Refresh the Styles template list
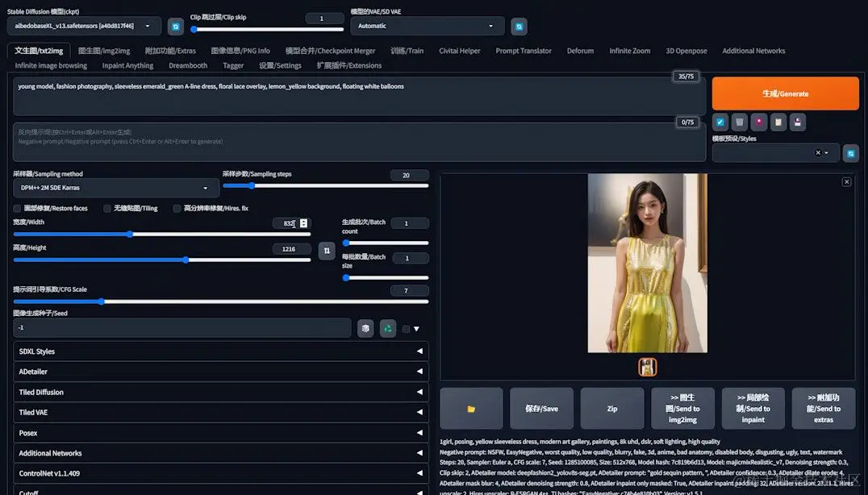 pyautogui.click(x=851, y=153)
